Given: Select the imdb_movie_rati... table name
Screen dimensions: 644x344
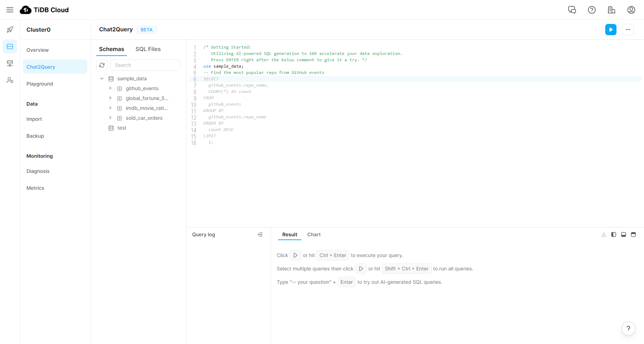Looking at the screenshot, I should click(x=147, y=108).
